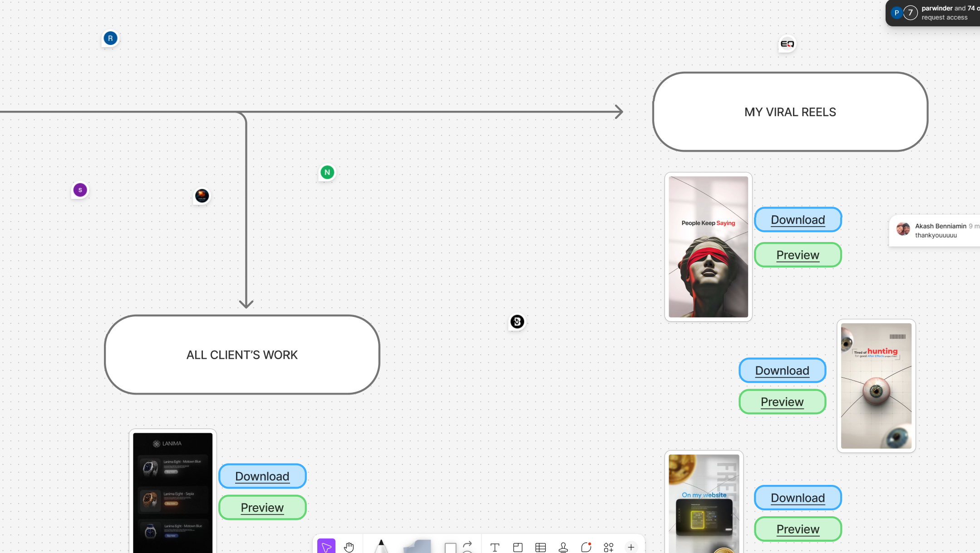The width and height of the screenshot is (980, 553).
Task: Select the Text tool
Action: [x=495, y=547]
